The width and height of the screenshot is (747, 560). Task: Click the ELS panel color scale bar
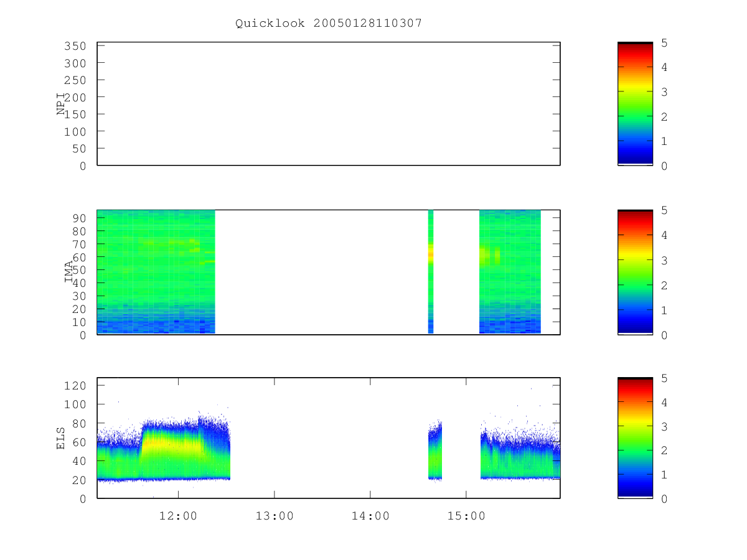635,438
